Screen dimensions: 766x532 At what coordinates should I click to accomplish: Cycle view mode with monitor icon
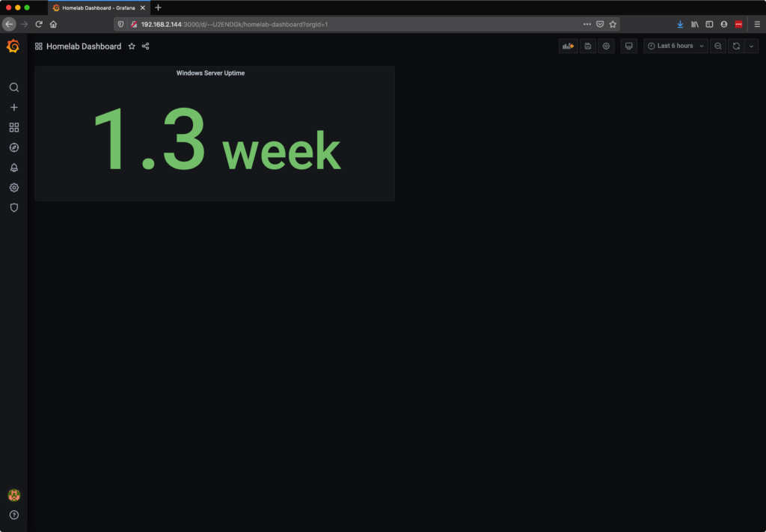coord(628,46)
